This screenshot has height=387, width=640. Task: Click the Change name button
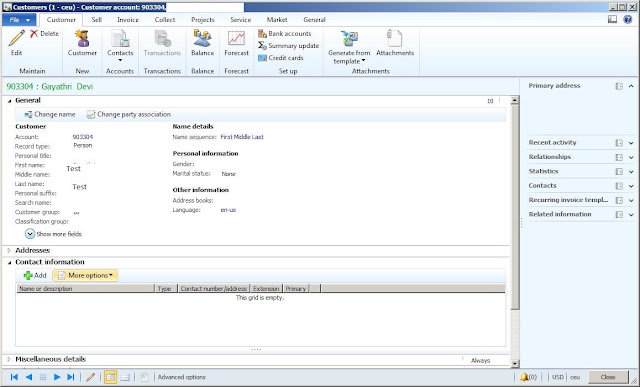(x=50, y=115)
